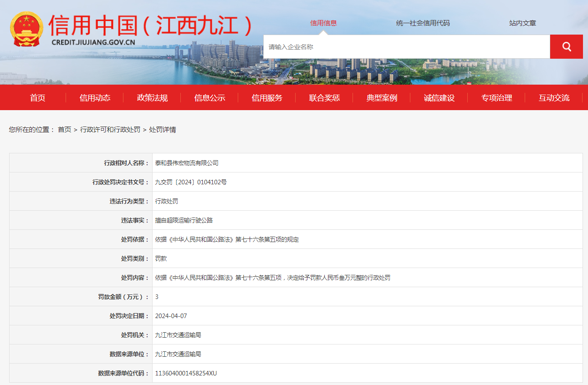Click the 行政处罚决定书文号 label
Image resolution: width=588 pixels, height=385 pixels.
pyautogui.click(x=121, y=182)
